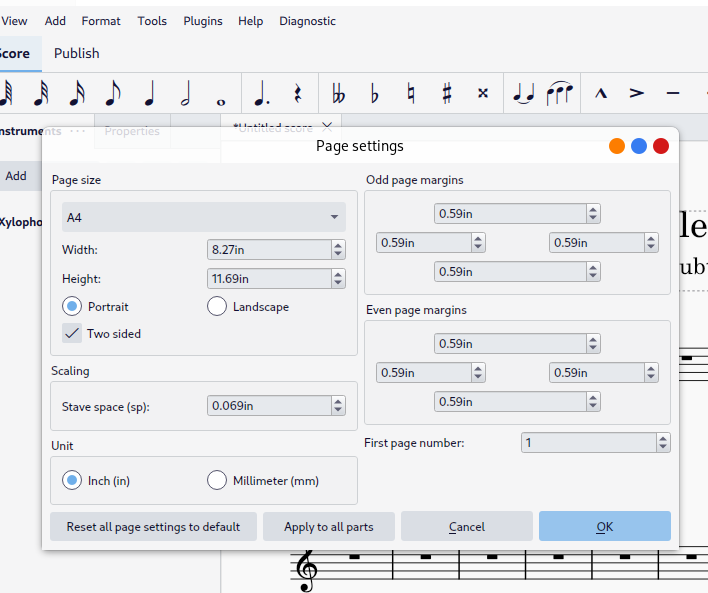The image size is (708, 593).
Task: Click the Height spinner arrows
Action: (x=338, y=278)
